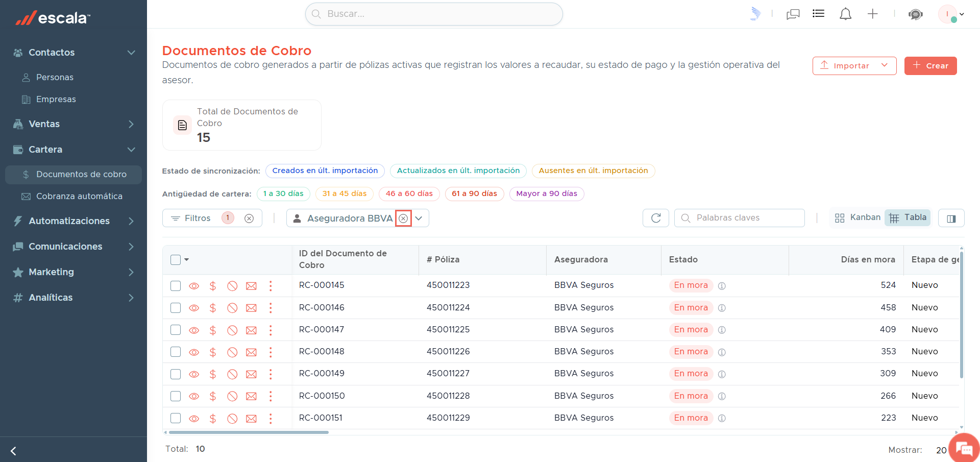Register payment for RC-000146 dollar icon
The image size is (980, 462).
point(213,308)
